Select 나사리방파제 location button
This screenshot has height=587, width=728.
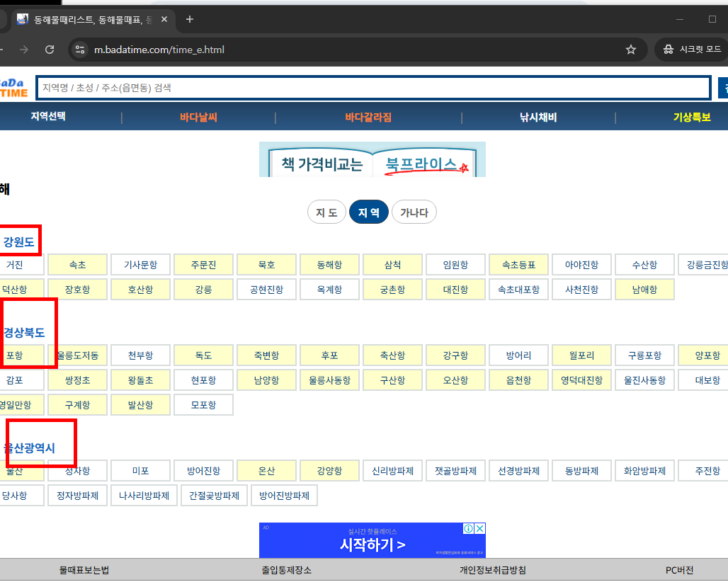[144, 495]
